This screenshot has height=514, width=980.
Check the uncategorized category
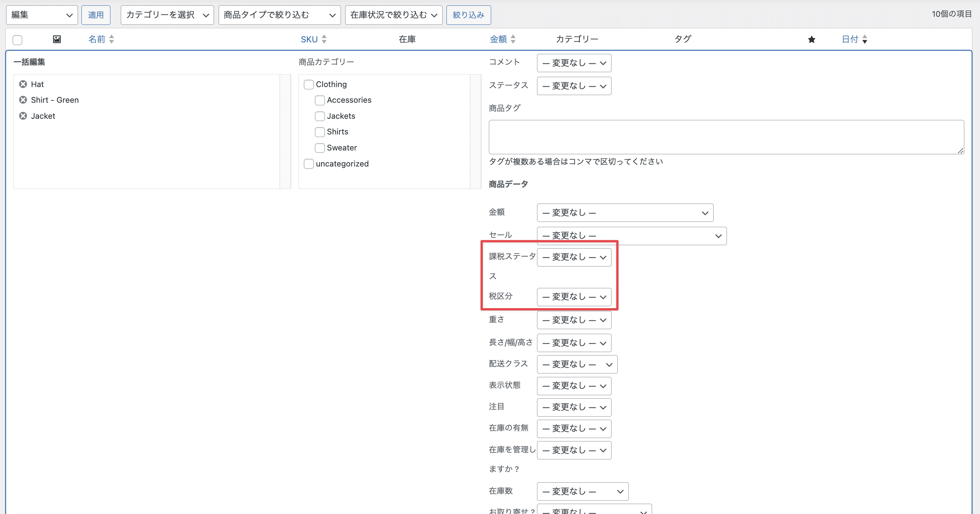tap(309, 164)
